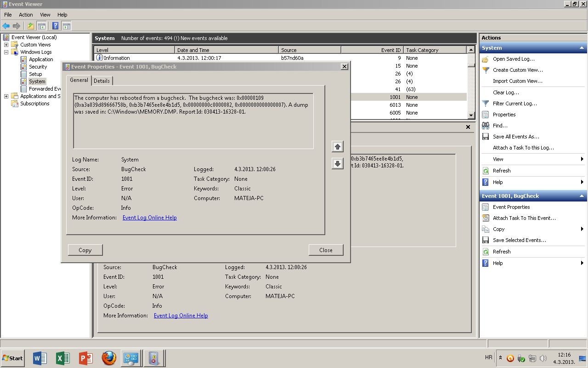Open the Action menu
The height and width of the screenshot is (368, 588).
click(x=26, y=15)
